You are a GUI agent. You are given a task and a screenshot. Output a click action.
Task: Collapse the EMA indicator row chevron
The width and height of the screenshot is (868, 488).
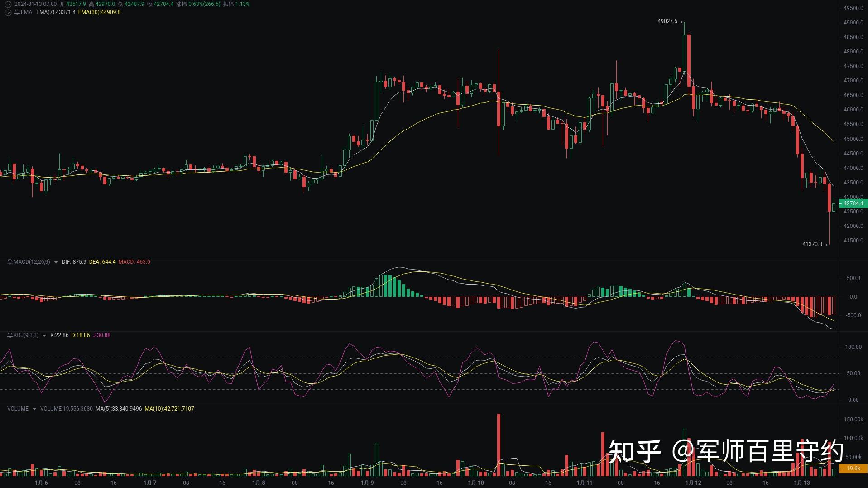8,12
